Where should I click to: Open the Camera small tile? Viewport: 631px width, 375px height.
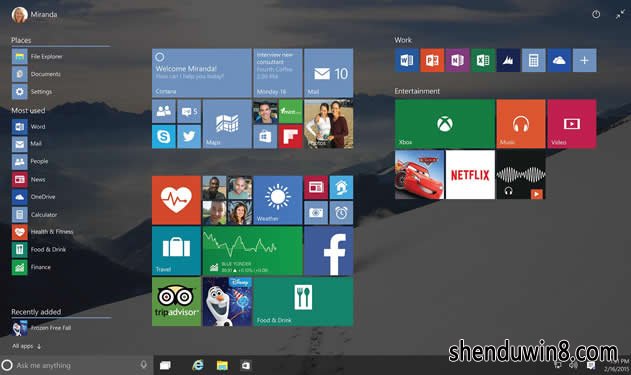click(316, 213)
